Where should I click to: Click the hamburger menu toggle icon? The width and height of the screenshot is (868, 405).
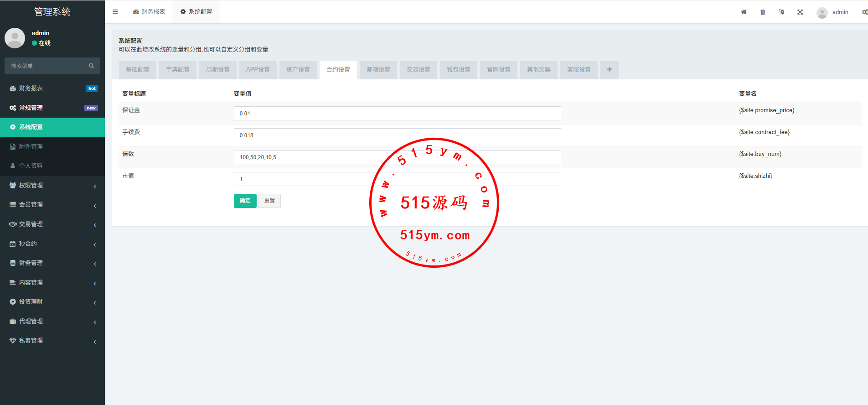tap(115, 12)
